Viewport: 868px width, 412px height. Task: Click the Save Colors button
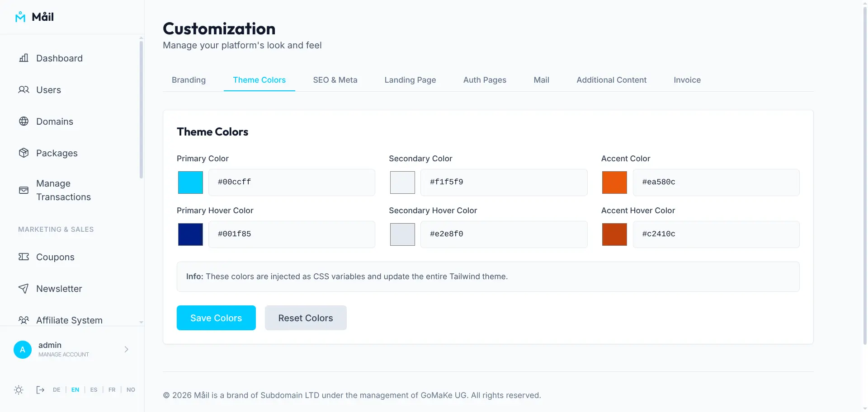click(x=216, y=318)
